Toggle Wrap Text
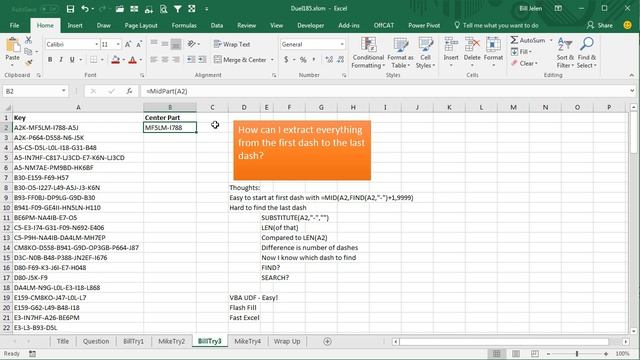The height and width of the screenshot is (360, 640). coord(232,44)
